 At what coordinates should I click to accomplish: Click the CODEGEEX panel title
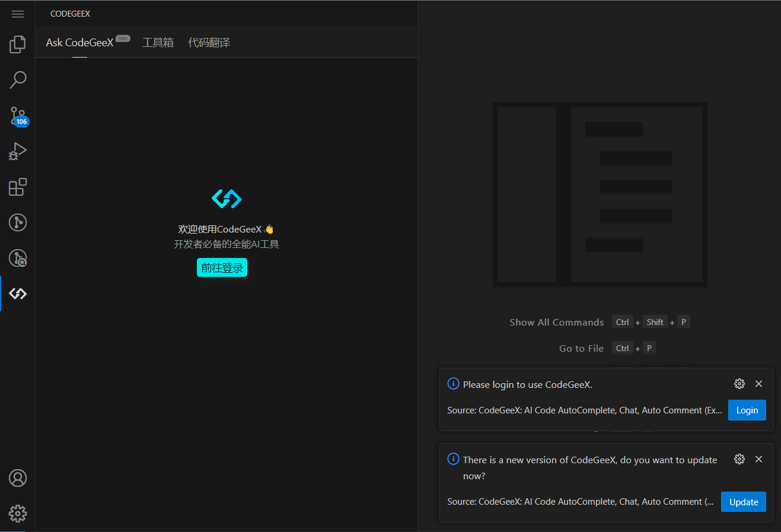[x=71, y=14]
